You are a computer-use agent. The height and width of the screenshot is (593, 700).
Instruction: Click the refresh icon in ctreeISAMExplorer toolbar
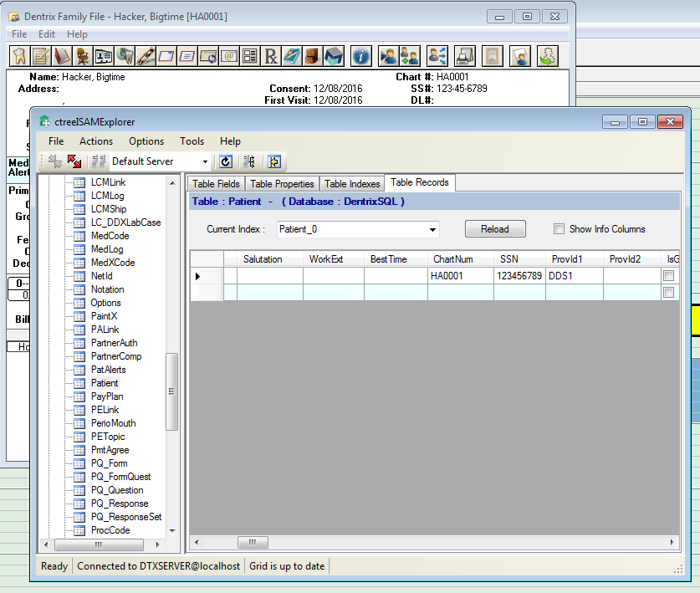(x=226, y=161)
